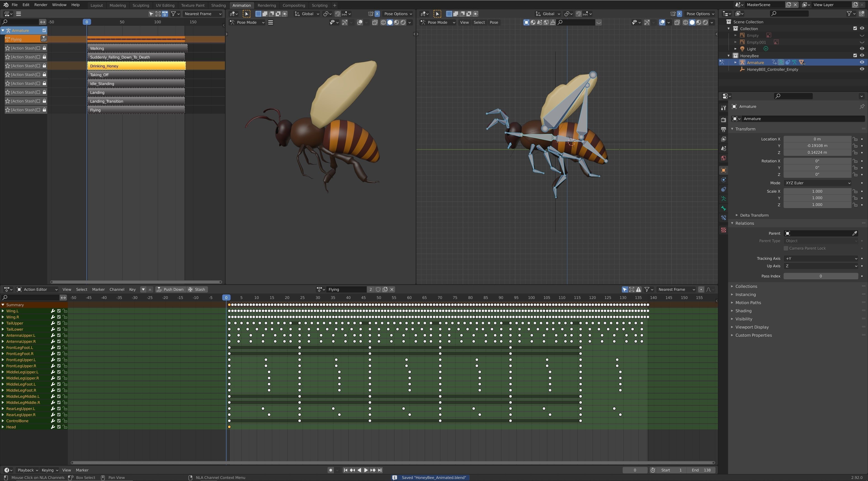
Task: Open the Armature data properties tab
Action: tap(723, 199)
